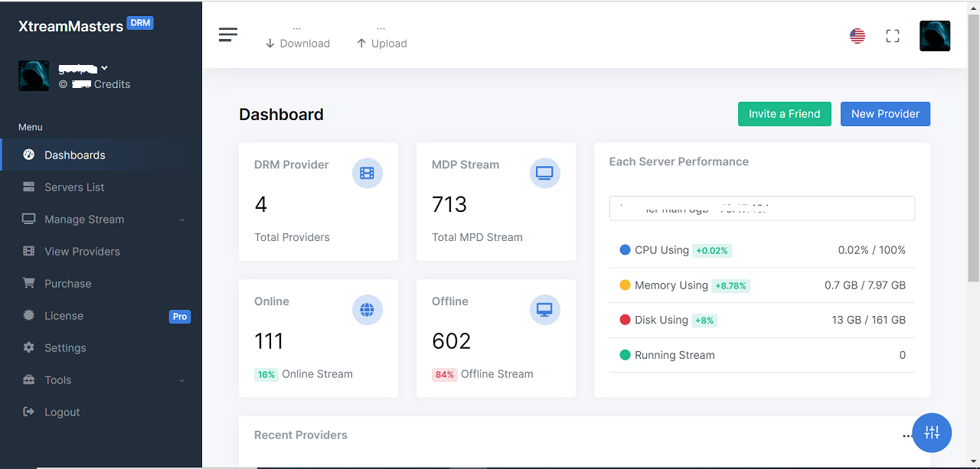980x469 pixels.
Task: Click the blue CPU Using color dot
Action: coord(625,250)
